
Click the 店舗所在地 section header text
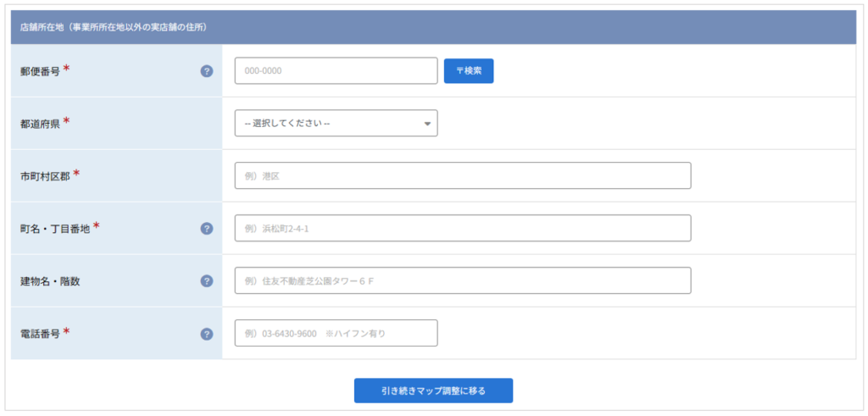point(114,26)
